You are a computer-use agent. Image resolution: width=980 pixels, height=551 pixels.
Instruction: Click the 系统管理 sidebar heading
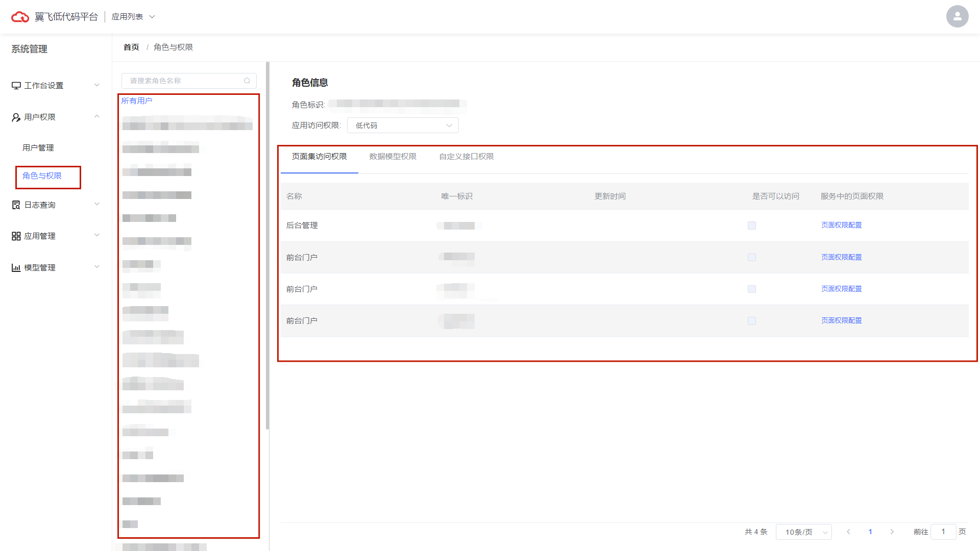(29, 49)
